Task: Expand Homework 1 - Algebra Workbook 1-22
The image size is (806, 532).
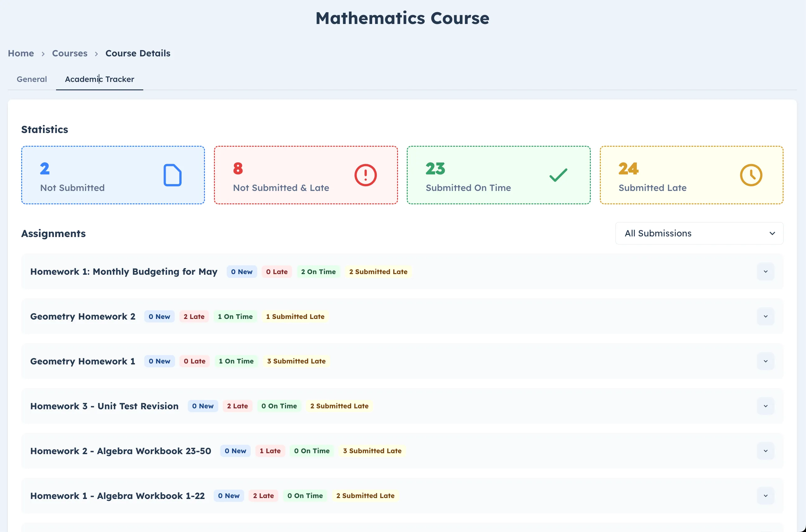Action: coord(765,495)
